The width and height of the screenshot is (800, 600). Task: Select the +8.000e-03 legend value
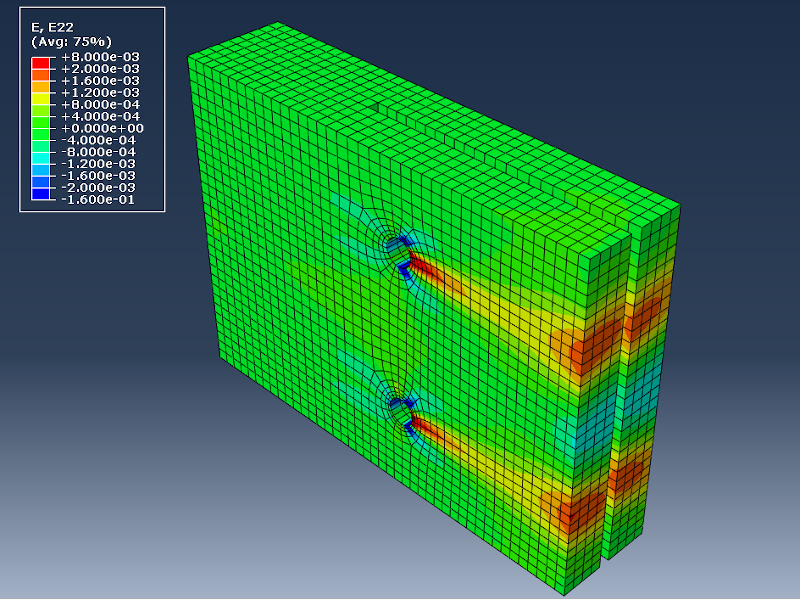pos(100,57)
